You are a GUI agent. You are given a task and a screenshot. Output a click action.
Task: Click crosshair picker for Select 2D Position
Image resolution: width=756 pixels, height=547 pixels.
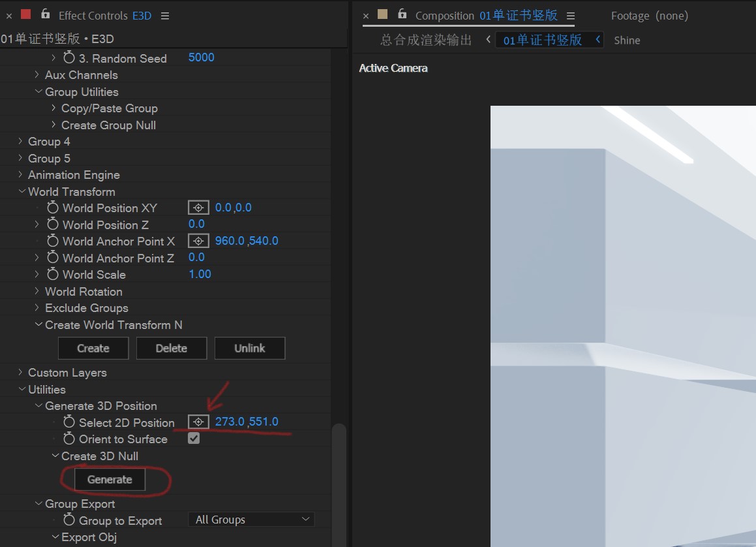pyautogui.click(x=198, y=422)
